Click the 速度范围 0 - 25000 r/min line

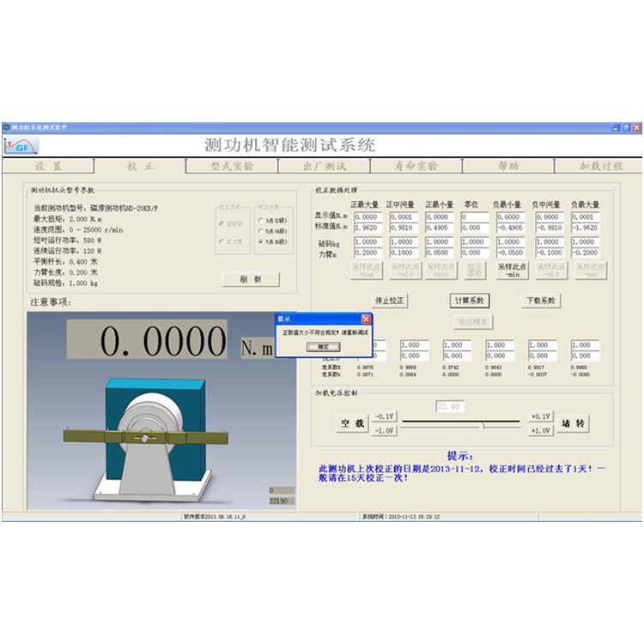(78, 230)
